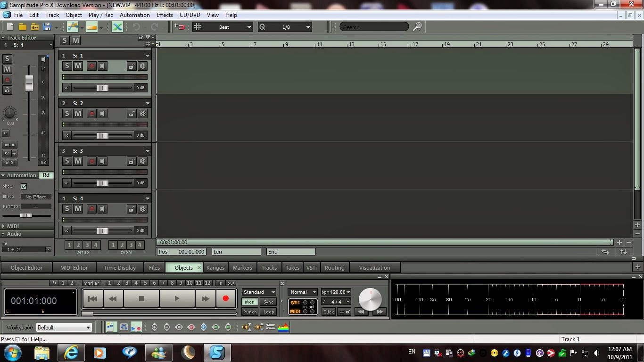Image resolution: width=644 pixels, height=362 pixels.
Task: Switch to the Markers tab
Action: point(242,268)
